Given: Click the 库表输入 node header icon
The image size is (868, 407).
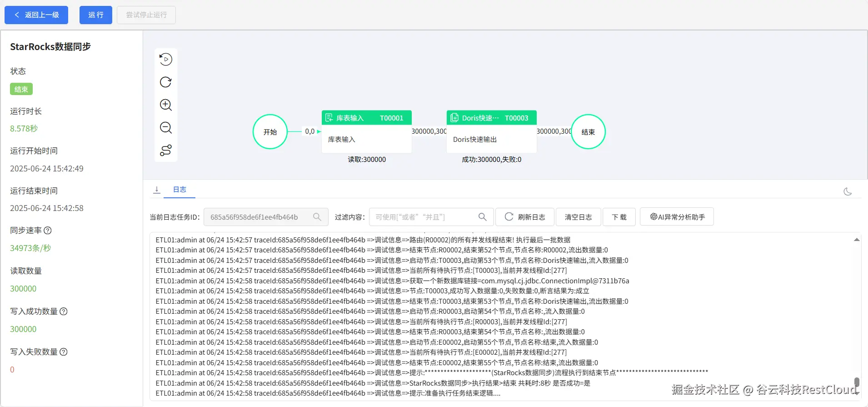Looking at the screenshot, I should coord(329,118).
